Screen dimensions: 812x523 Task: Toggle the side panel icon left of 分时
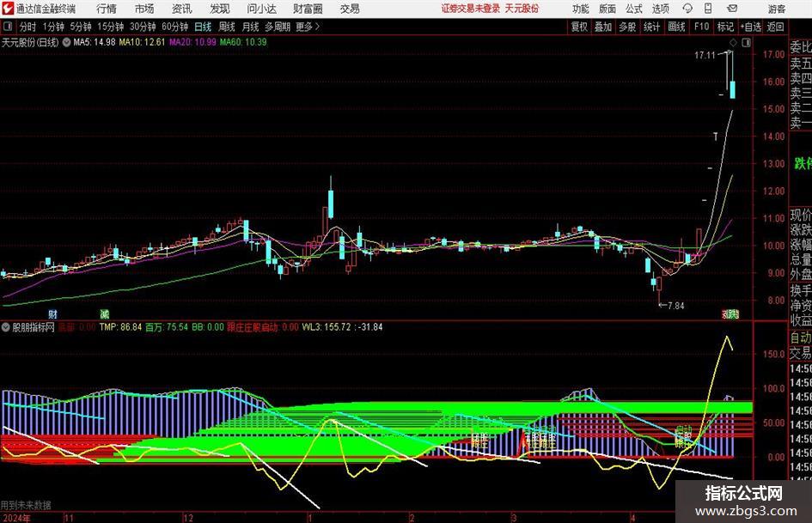(8, 27)
